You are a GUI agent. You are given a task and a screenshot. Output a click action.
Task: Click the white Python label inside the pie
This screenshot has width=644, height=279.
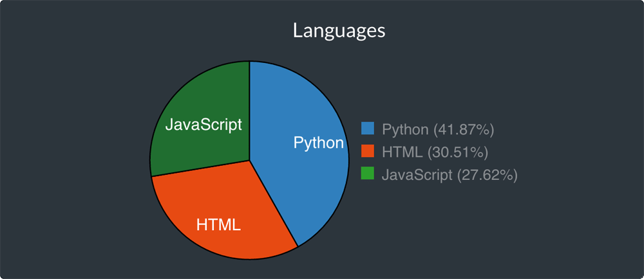pyautogui.click(x=319, y=143)
